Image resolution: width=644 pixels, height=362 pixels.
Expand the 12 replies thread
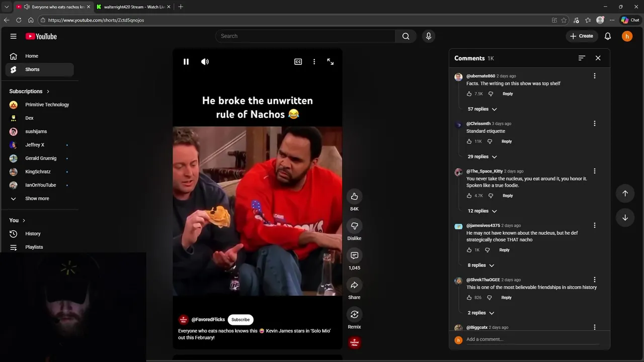pos(482,211)
